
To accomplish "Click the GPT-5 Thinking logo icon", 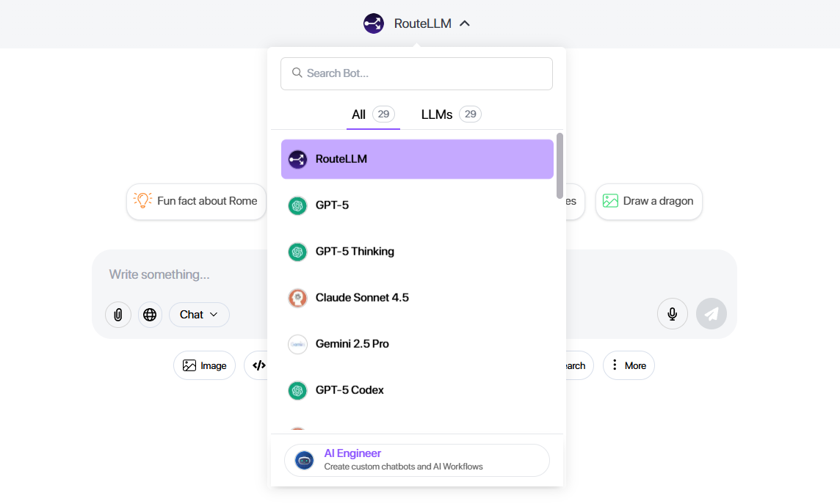I will click(297, 252).
